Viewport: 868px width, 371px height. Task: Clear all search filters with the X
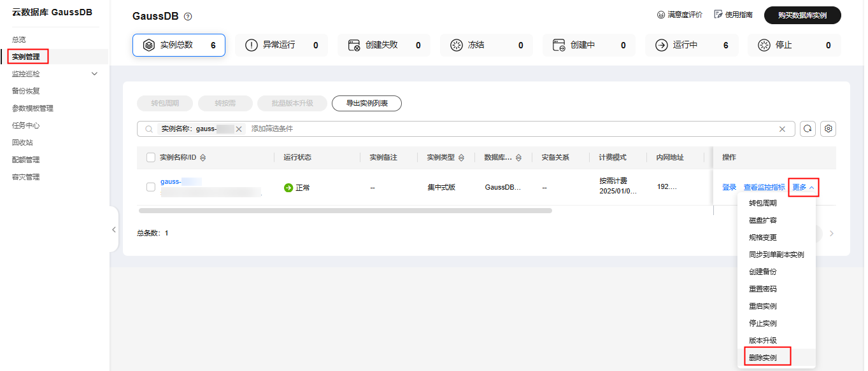[x=783, y=129]
